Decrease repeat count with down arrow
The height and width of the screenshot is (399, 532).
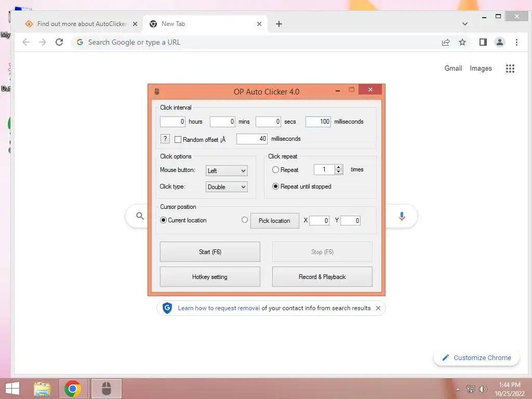pos(338,172)
